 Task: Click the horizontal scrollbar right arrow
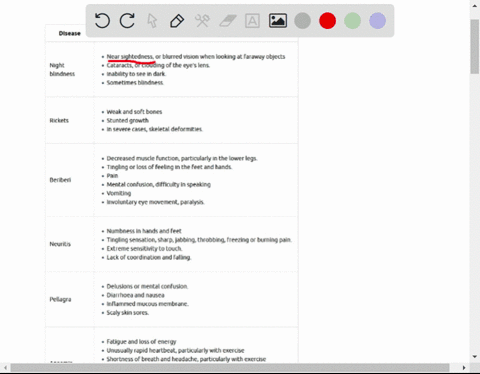click(x=464, y=368)
